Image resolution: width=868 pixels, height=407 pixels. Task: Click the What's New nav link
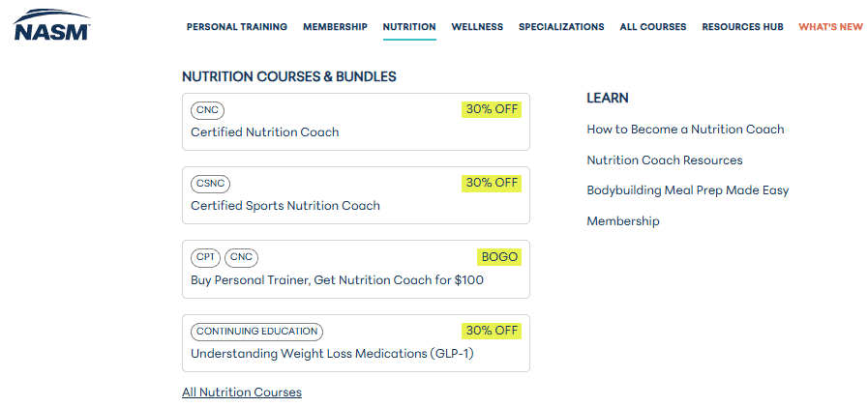[x=830, y=26]
